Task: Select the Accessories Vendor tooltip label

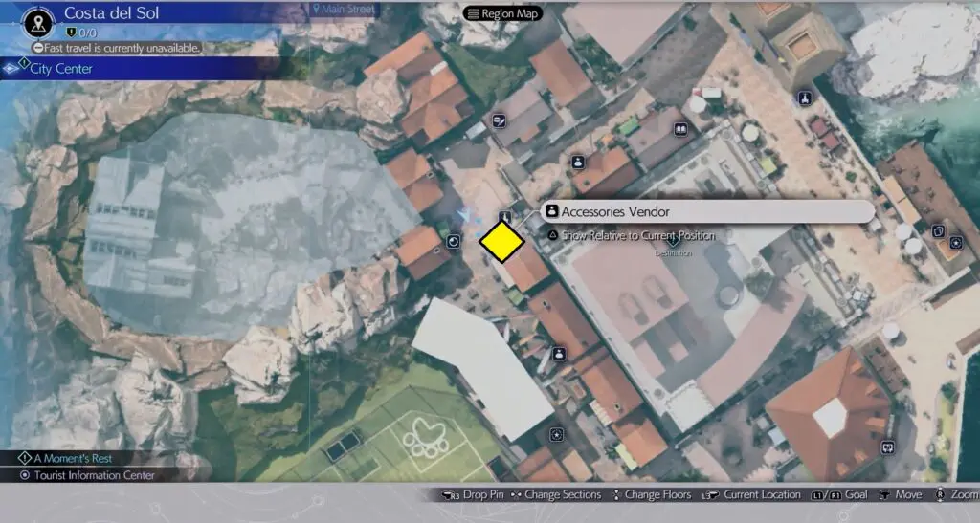Action: coord(614,212)
